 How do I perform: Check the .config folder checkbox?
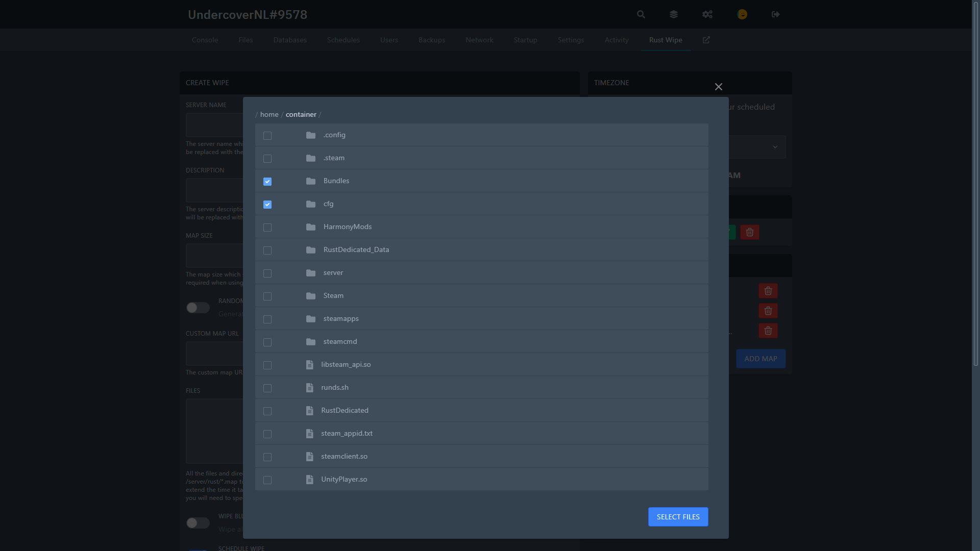[267, 136]
